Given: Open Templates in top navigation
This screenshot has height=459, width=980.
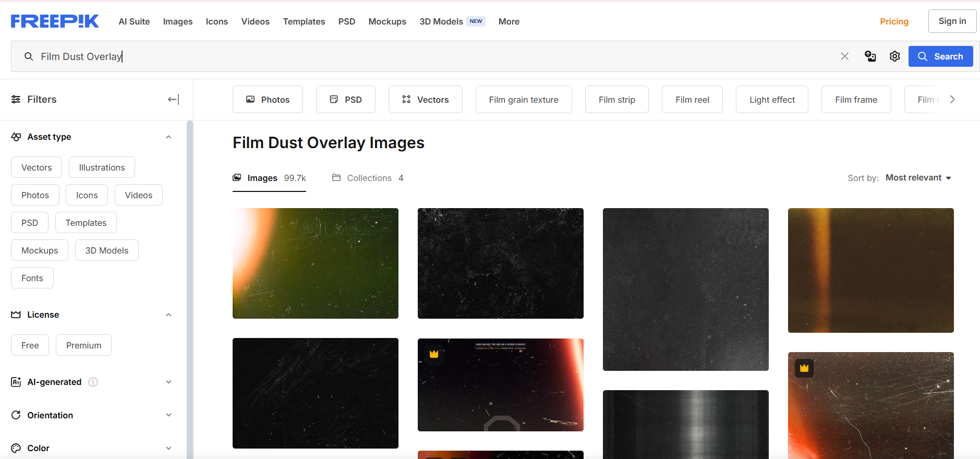Looking at the screenshot, I should (x=304, y=21).
